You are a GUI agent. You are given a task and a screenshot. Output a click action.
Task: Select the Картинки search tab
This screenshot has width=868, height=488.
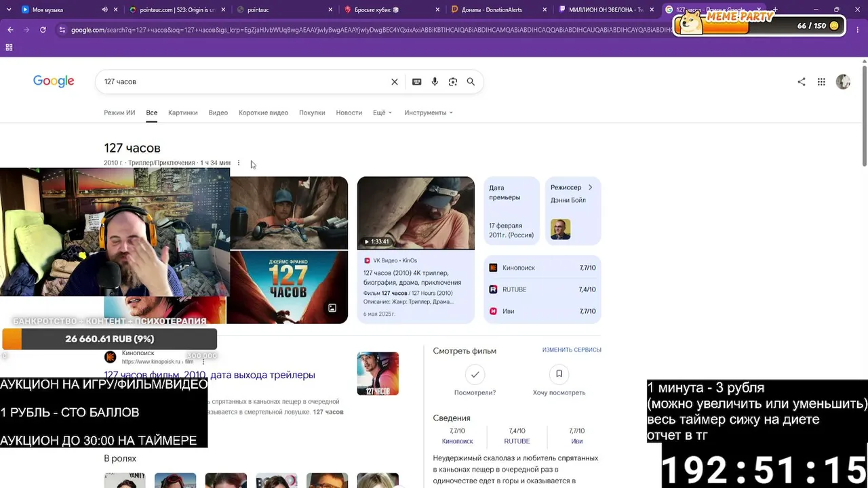(183, 113)
